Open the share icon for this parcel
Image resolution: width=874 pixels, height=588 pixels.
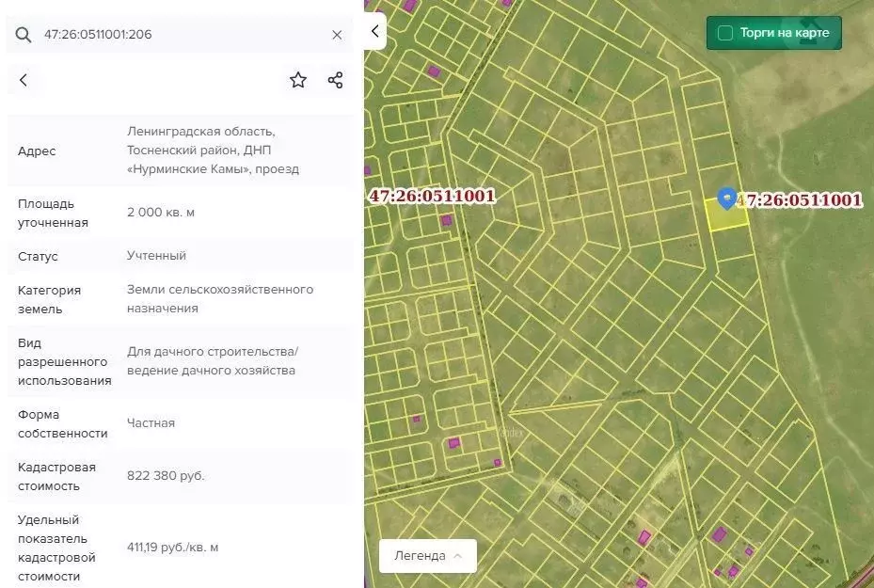335,80
